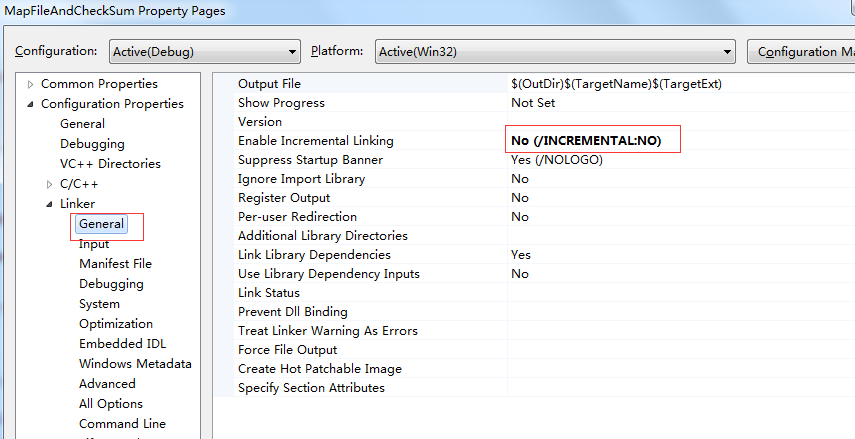Open the Linker Command Line page
This screenshot has height=439, width=855.
click(122, 424)
